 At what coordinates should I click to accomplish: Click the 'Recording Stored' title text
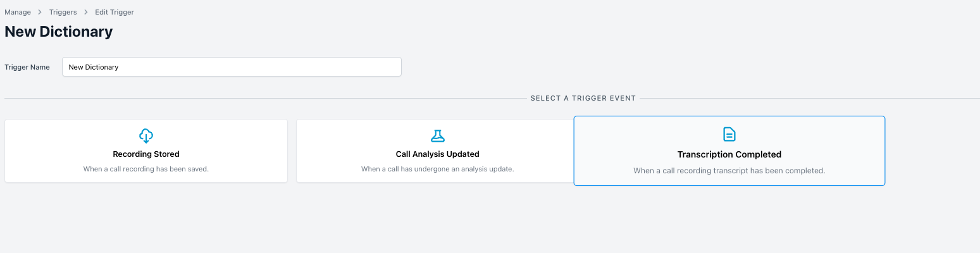146,154
